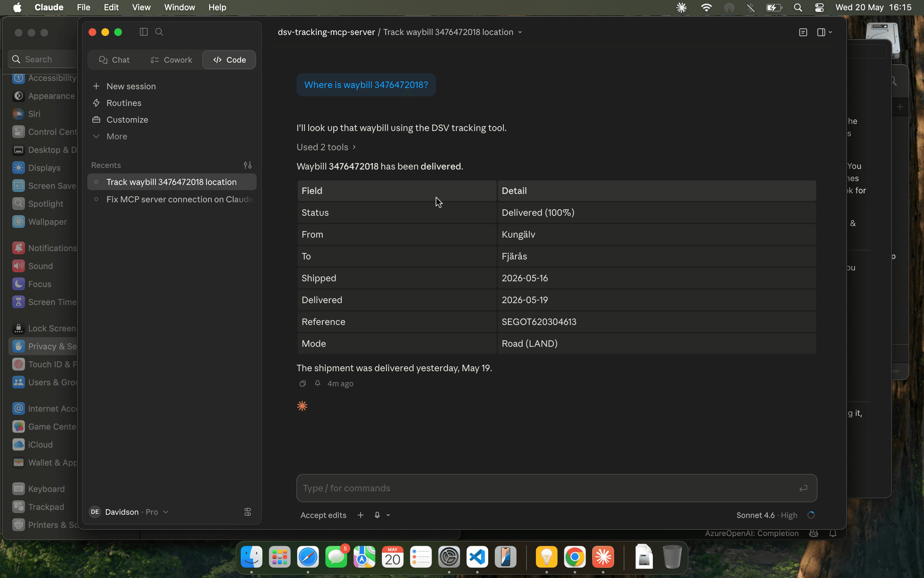This screenshot has height=578, width=924.
Task: Toggle the Accept edits mode
Action: coord(323,515)
